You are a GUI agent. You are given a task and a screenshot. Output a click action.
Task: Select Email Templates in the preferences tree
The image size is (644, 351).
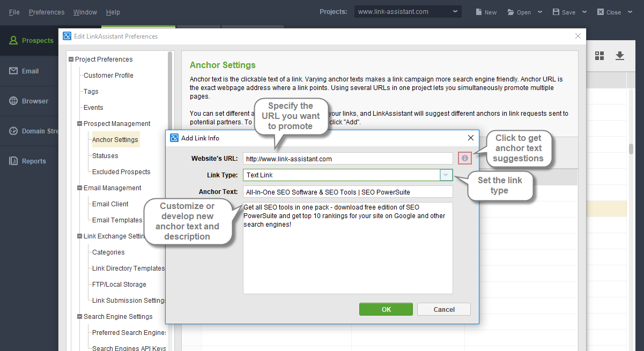point(117,220)
